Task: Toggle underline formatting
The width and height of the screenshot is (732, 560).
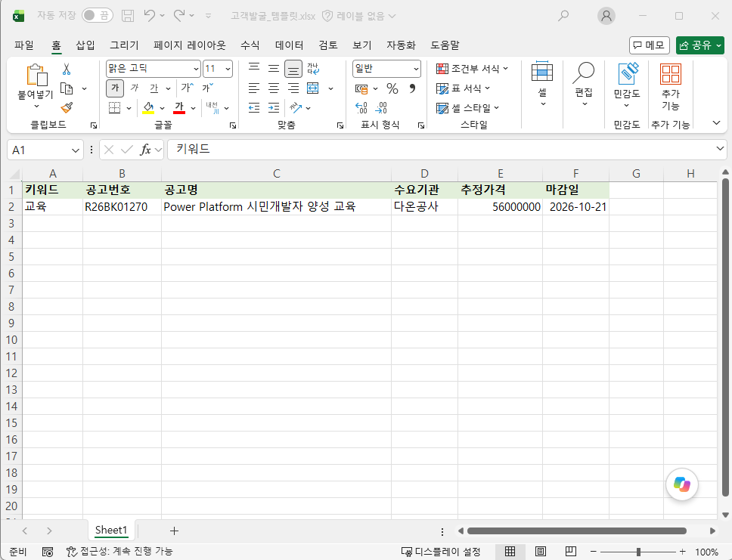Action: click(154, 88)
